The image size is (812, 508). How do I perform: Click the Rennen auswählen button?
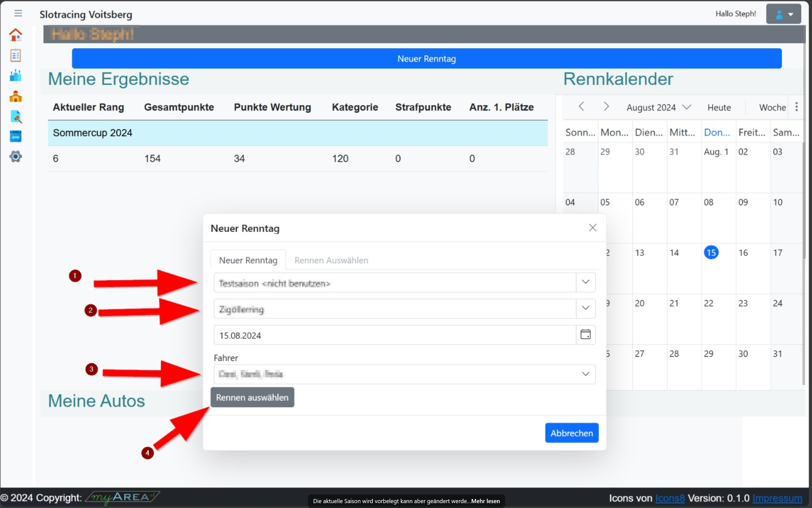pyautogui.click(x=252, y=397)
